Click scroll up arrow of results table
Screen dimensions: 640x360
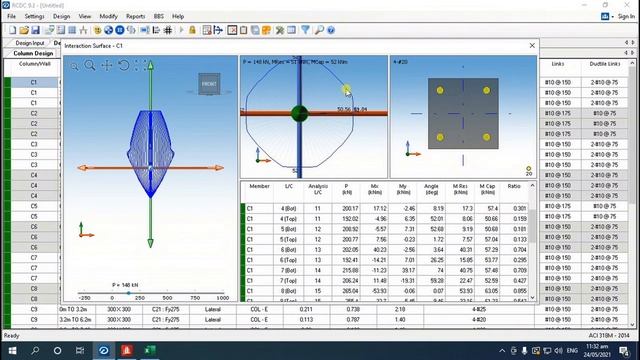point(532,186)
